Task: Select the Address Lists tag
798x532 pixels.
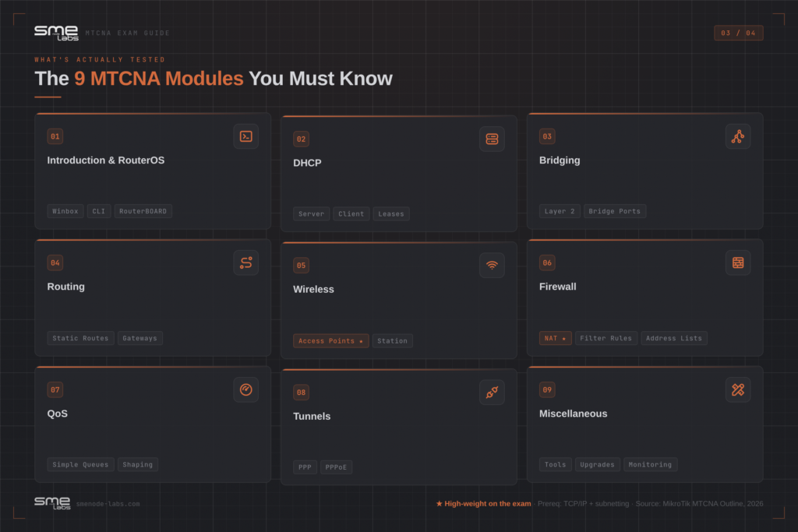Action: [x=674, y=338]
